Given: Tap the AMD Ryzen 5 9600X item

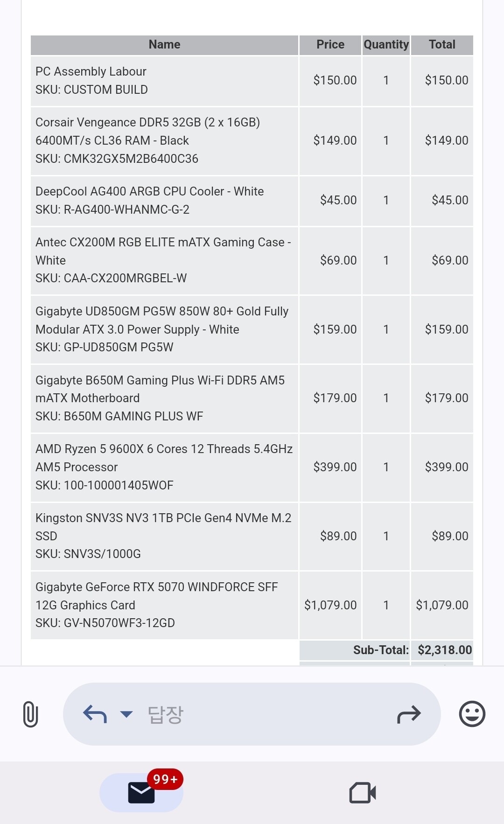Looking at the screenshot, I should coord(164,467).
